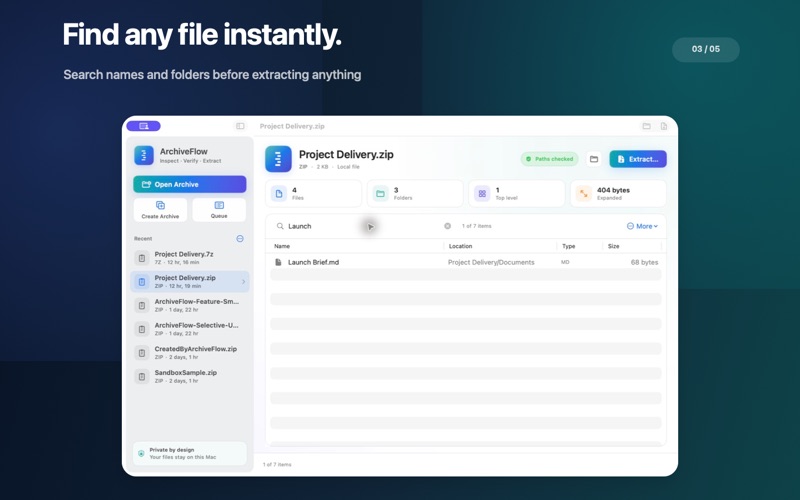Viewport: 800px width, 500px height.
Task: Click the 4 Files stat card
Action: [313, 193]
